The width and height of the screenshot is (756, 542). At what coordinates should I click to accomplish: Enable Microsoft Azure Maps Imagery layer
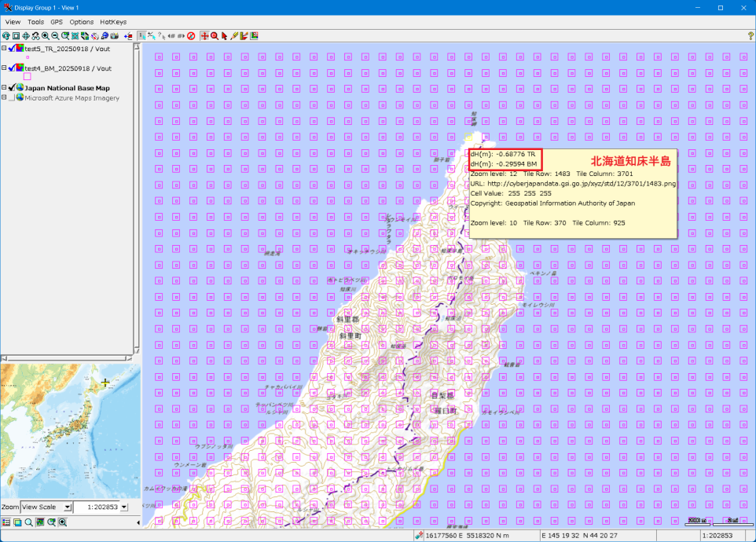pyautogui.click(x=11, y=98)
